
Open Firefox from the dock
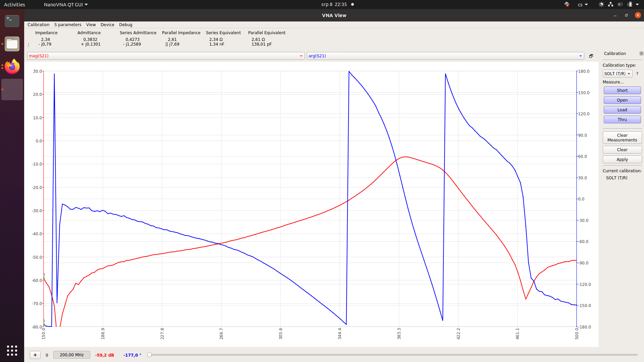tap(12, 67)
